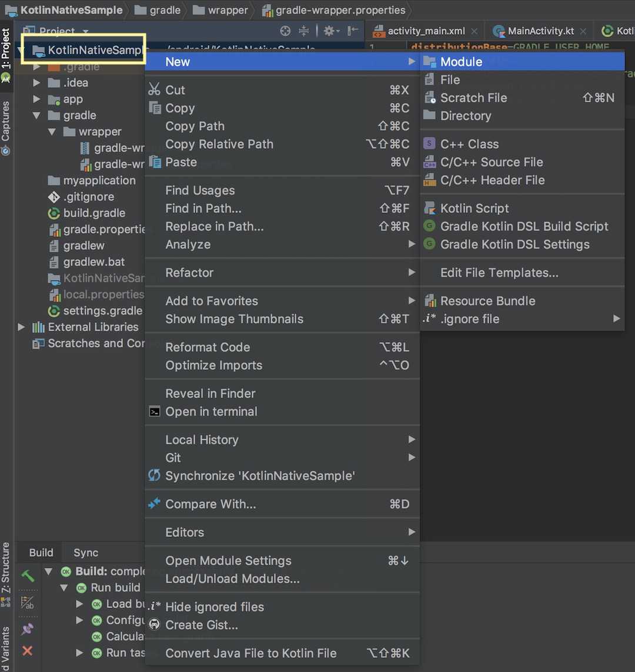Click the red X close icon in Build panel
Viewport: 635px width, 672px height.
(28, 651)
